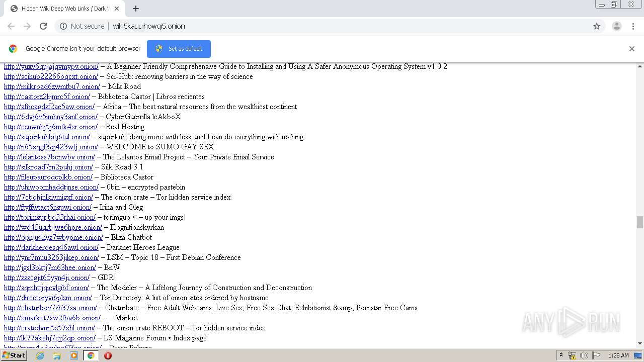Screen dimensions: 644x362
Task: Open the sqmhttjqicvlgibf.onion Modeler link
Action: [46, 288]
